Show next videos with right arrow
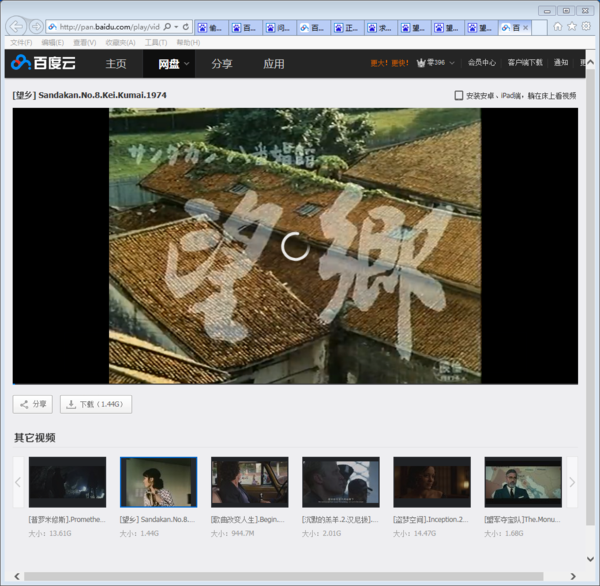The height and width of the screenshot is (586, 600). (572, 482)
